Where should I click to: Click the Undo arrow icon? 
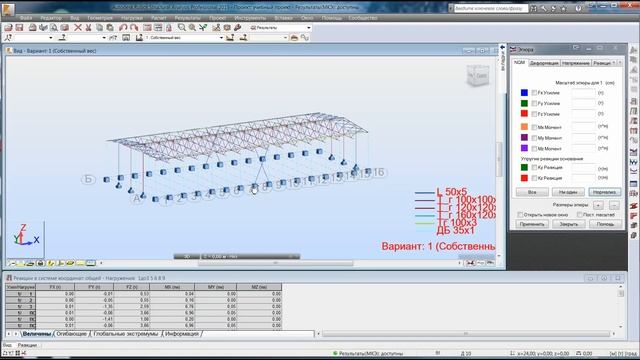[123, 27]
